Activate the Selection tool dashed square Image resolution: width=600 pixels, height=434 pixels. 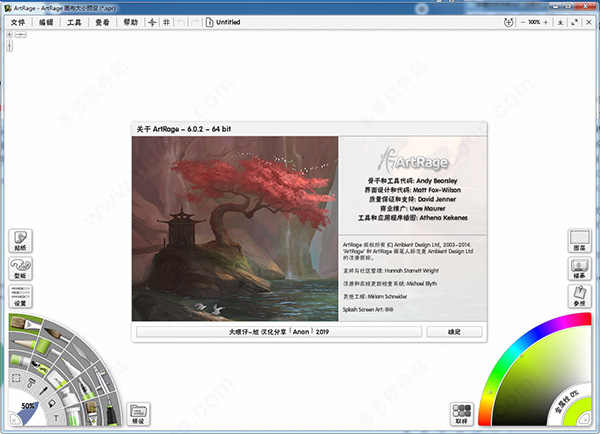16,378
